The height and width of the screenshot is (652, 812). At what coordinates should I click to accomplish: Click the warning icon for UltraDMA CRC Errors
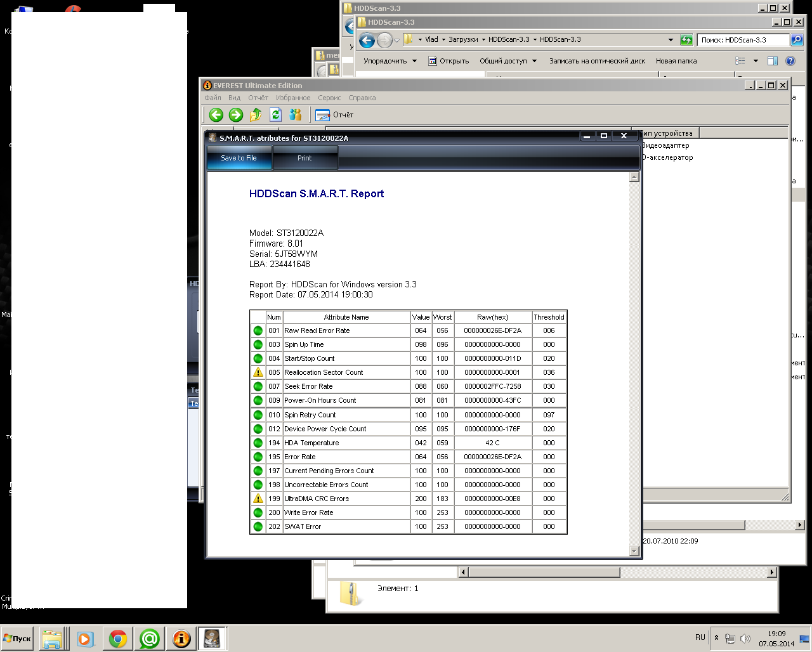[x=258, y=499]
